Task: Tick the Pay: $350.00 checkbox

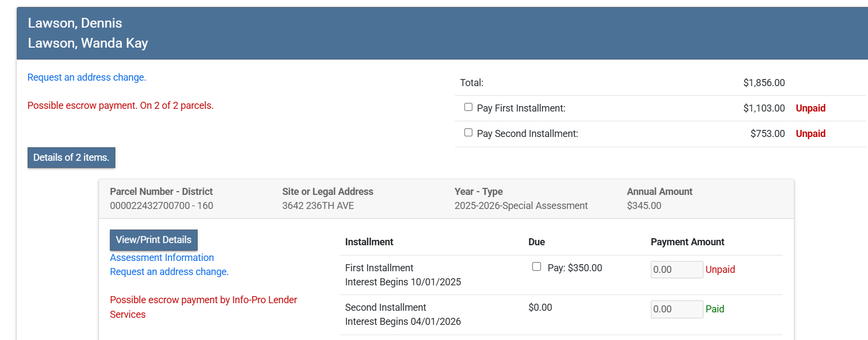Action: pos(537,267)
